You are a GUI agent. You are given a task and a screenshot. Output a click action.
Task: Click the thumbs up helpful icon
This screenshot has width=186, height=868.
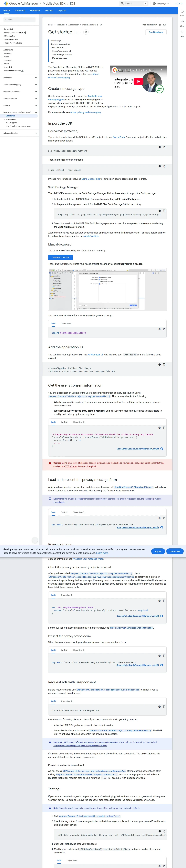click(x=160, y=25)
